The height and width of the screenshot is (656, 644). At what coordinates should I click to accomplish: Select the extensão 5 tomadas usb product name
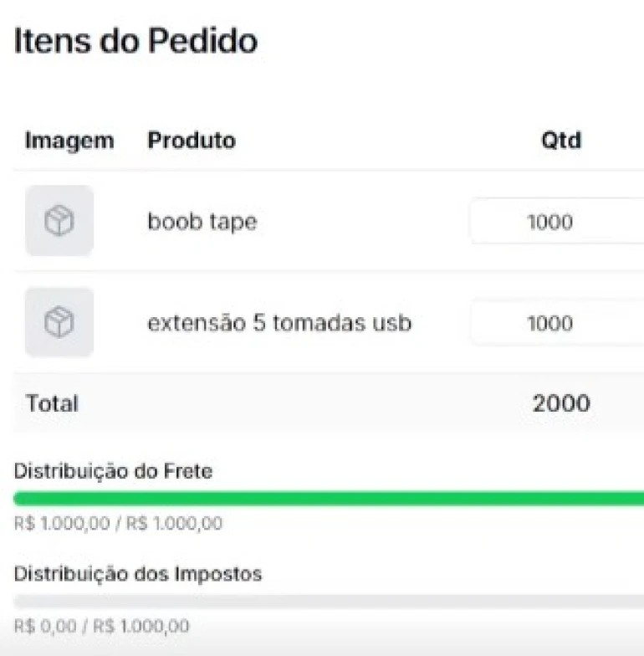pos(279,323)
